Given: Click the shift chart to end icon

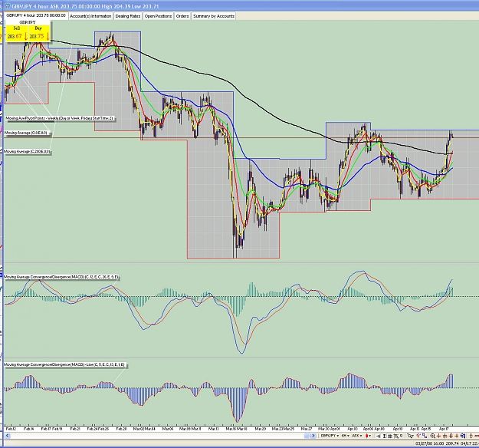Looking at the screenshot, I should 378,436.
